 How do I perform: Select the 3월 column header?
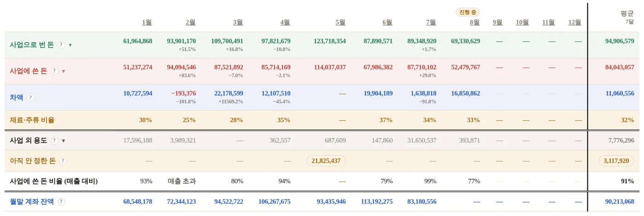(238, 22)
